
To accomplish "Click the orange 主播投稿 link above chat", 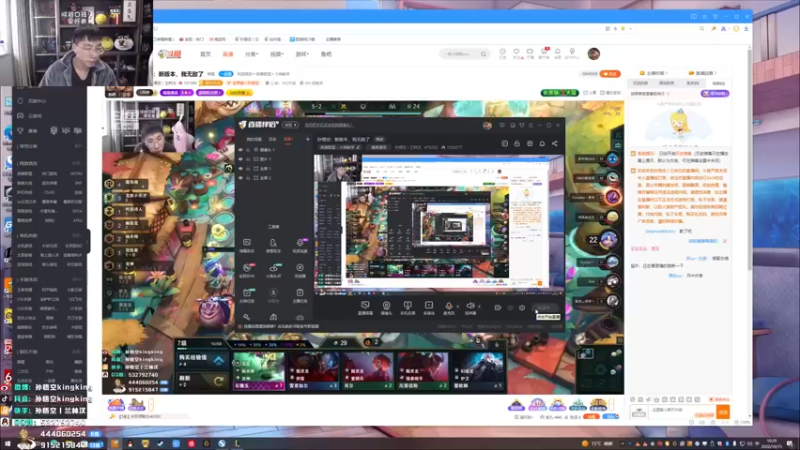I will point(654,73).
